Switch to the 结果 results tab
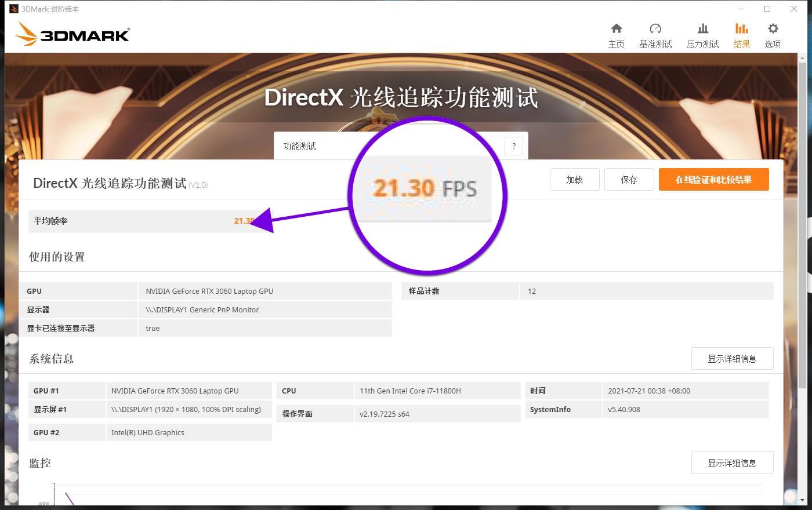 point(742,34)
